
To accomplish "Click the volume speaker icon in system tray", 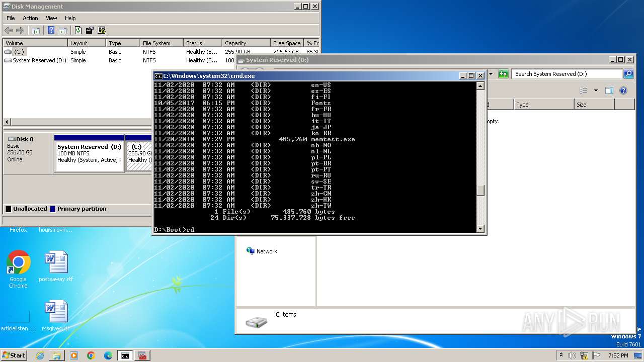I will (x=571, y=355).
